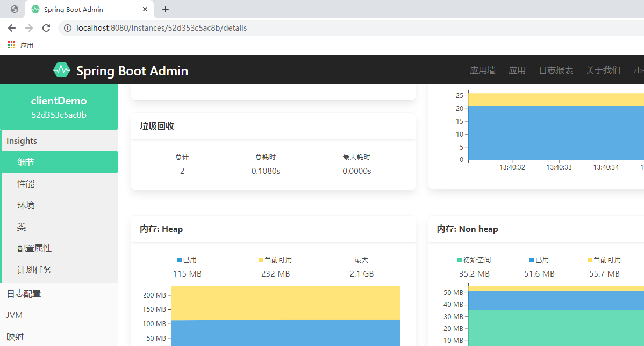Toggle the 当前可用 series in Heap chart
This screenshot has width=644, height=346.
[276, 259]
